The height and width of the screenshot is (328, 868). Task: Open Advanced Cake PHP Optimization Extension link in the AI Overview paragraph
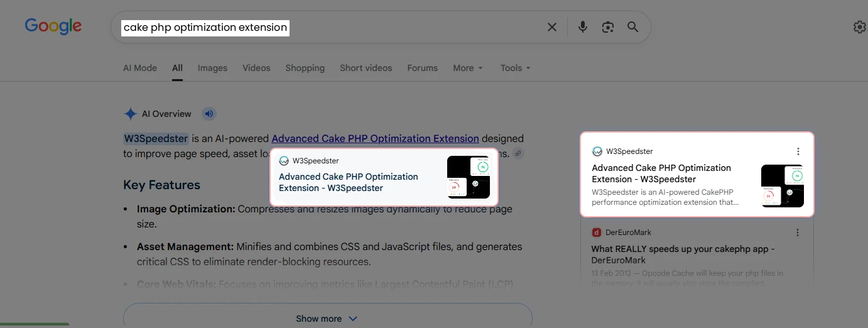[x=375, y=138]
